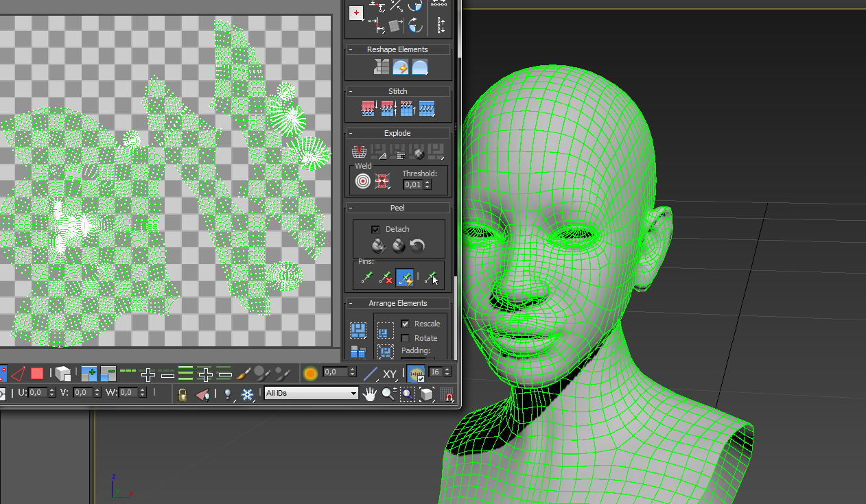Screen dimensions: 866x504
Task: Select the paint brush selection tool
Action: (x=243, y=374)
